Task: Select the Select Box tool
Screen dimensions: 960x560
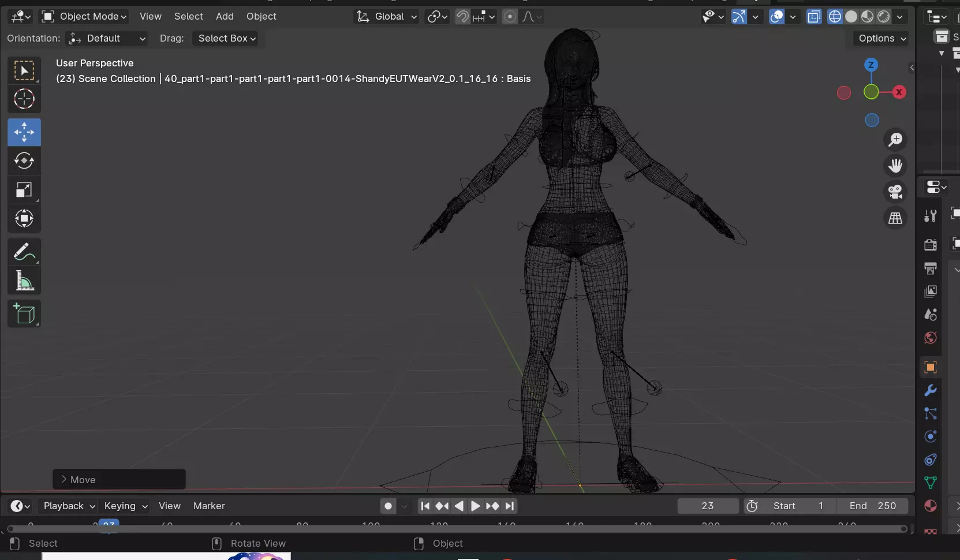Action: pos(24,70)
